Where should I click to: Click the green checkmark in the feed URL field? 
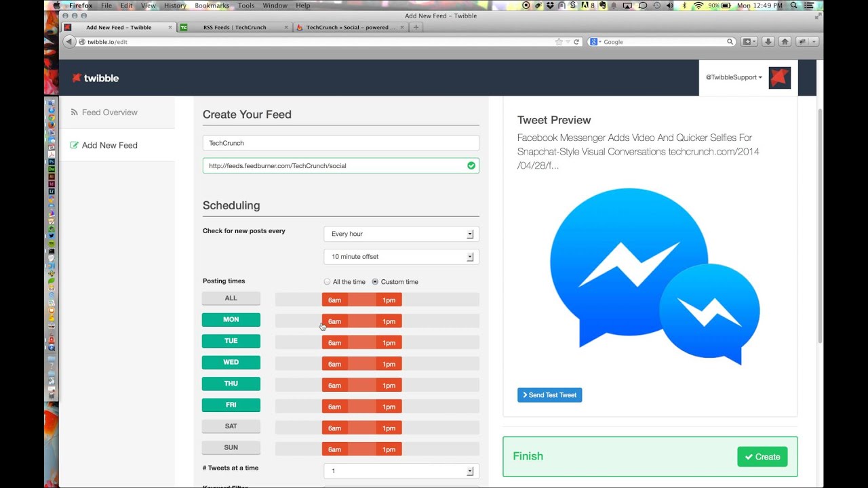[x=471, y=165]
